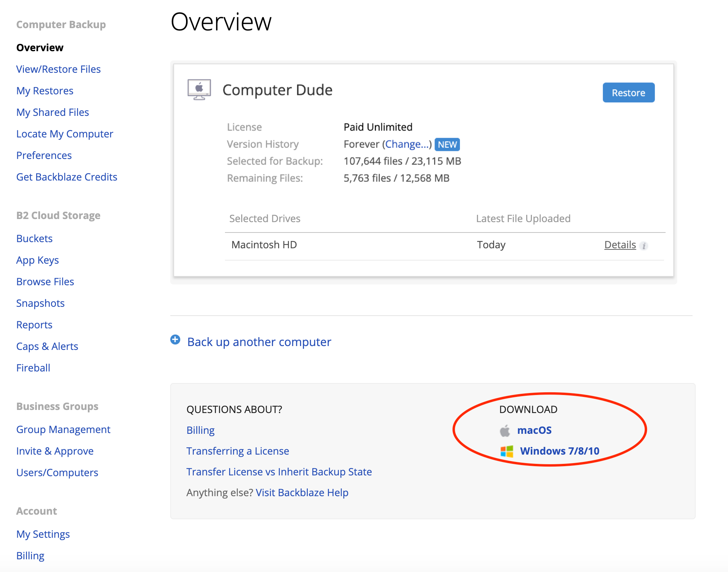
Task: Click the QUESTIONS ABOUT? heading
Action: pos(234,410)
